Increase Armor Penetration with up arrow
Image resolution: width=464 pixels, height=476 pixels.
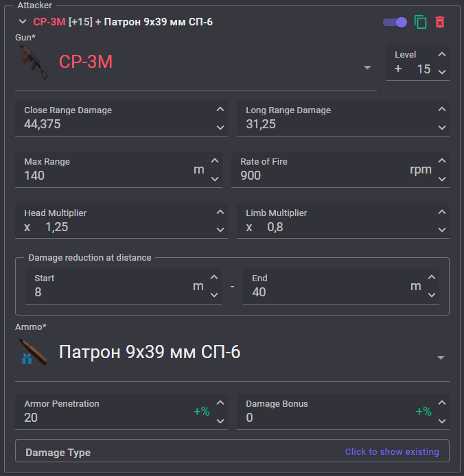click(x=220, y=403)
